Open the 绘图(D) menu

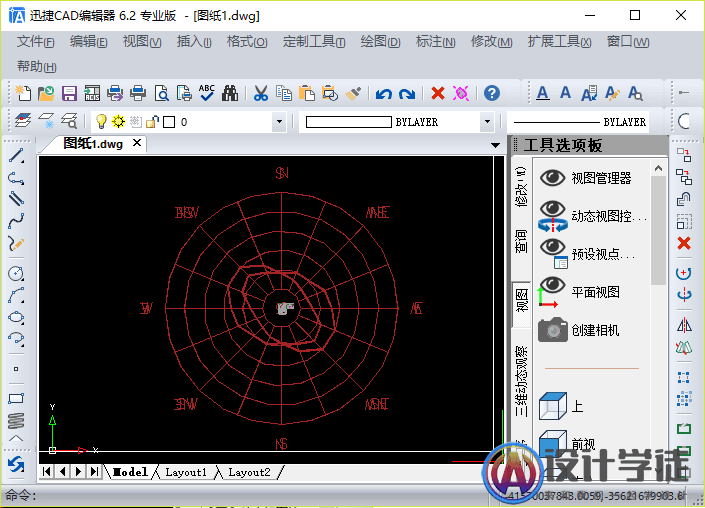380,42
